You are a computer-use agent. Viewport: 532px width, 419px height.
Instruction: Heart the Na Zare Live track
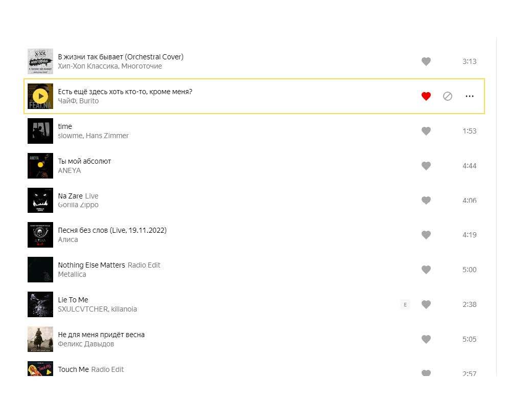pyautogui.click(x=426, y=201)
